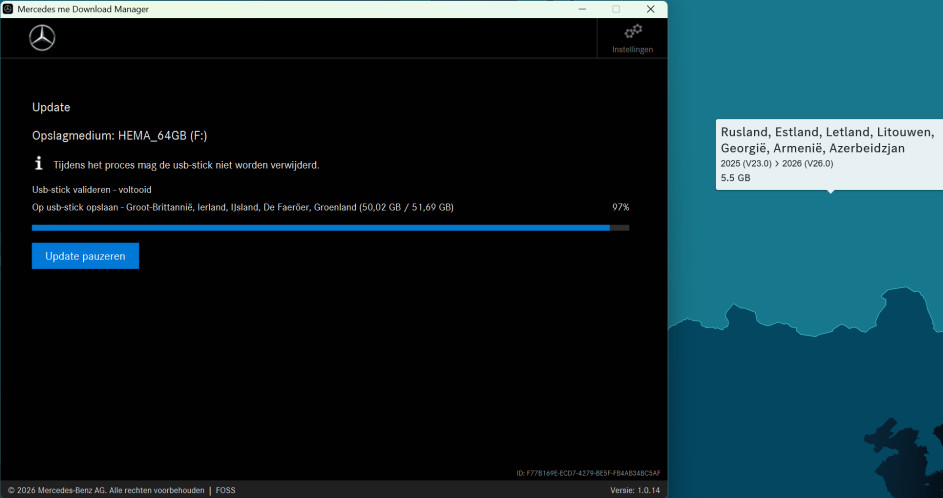Open Instellingen gear settings
The height and width of the screenshot is (498, 943).
tap(632, 38)
